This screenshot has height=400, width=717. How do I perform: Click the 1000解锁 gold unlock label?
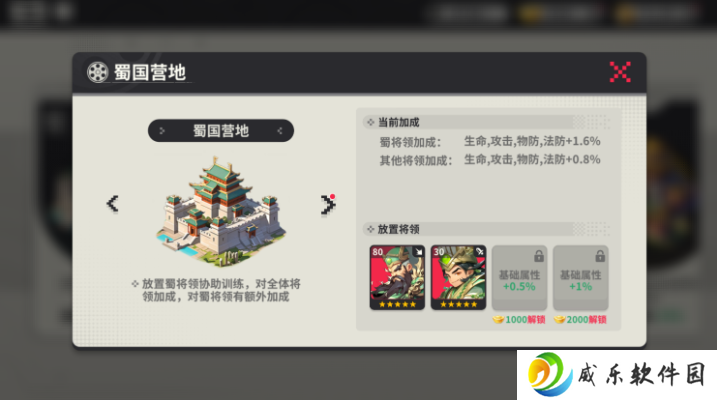coord(519,320)
